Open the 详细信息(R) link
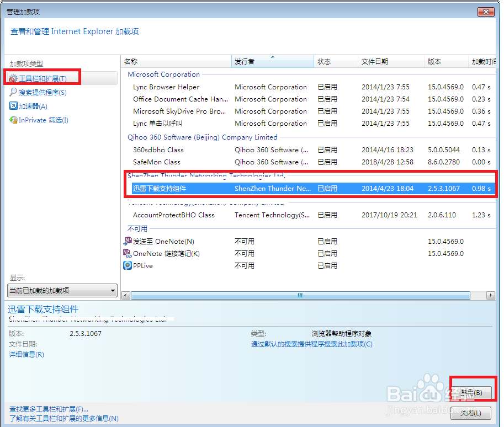The height and width of the screenshot is (427, 504). [26, 355]
